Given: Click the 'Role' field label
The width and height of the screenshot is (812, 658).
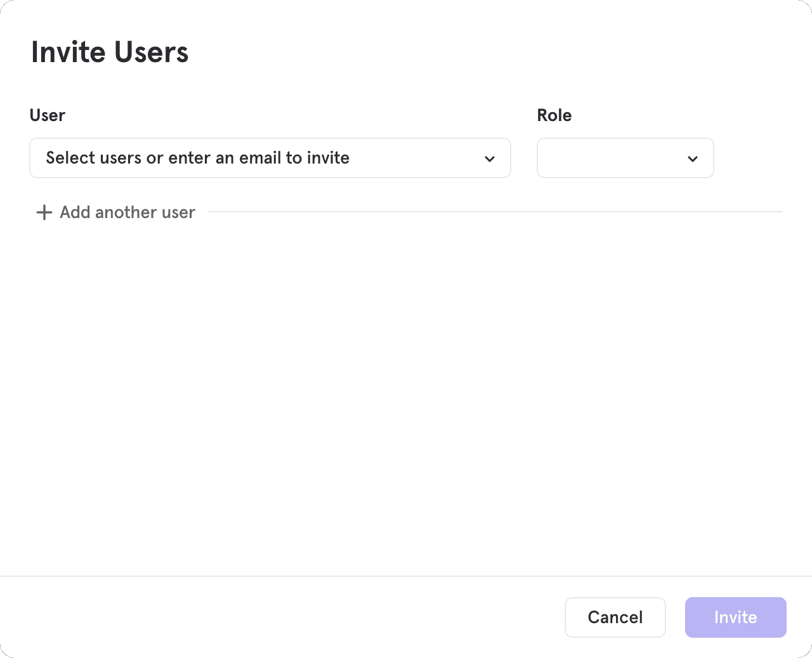Looking at the screenshot, I should (x=554, y=115).
